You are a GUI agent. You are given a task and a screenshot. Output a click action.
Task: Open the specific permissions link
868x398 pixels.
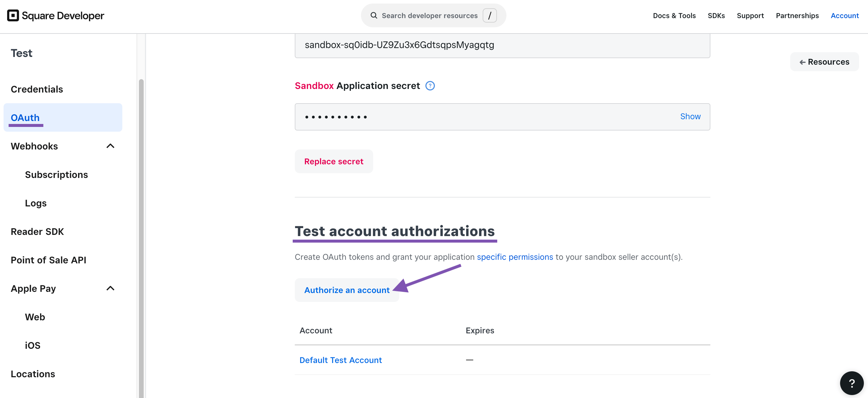(x=514, y=257)
